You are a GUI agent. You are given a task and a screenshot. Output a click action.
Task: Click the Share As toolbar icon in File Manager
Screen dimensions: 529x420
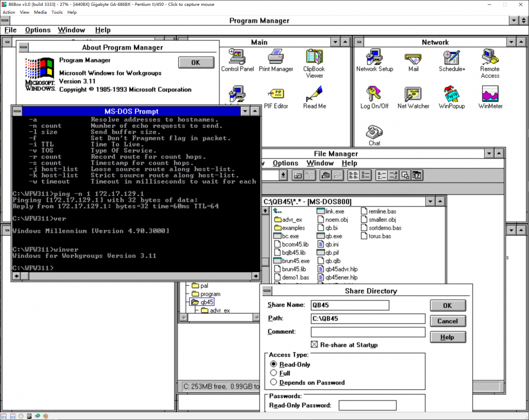point(325,175)
